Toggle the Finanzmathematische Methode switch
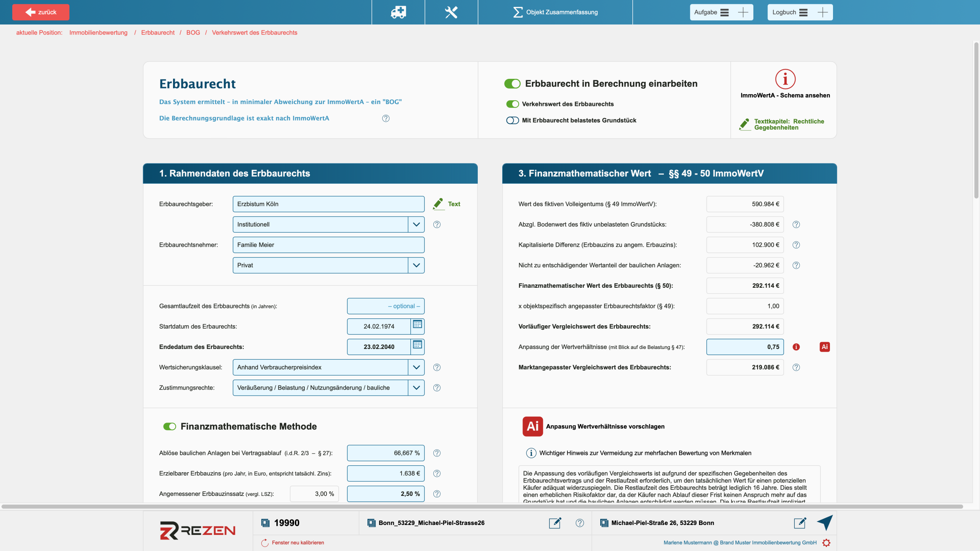The height and width of the screenshot is (551, 980). pos(170,426)
